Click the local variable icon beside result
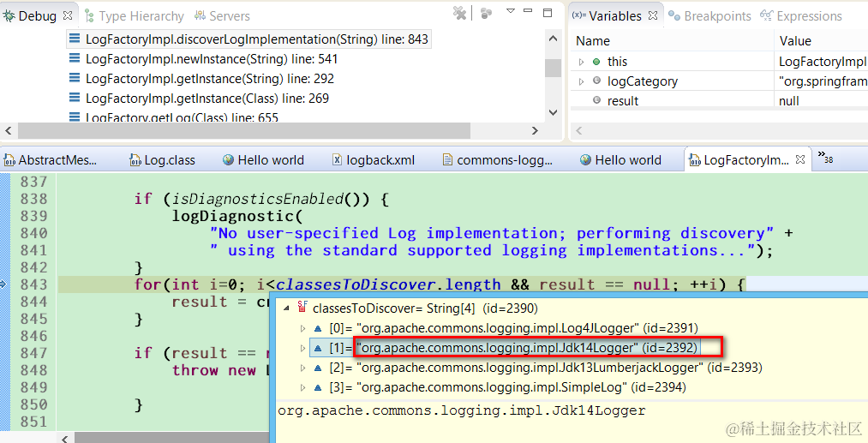This screenshot has height=443, width=868. (596, 100)
